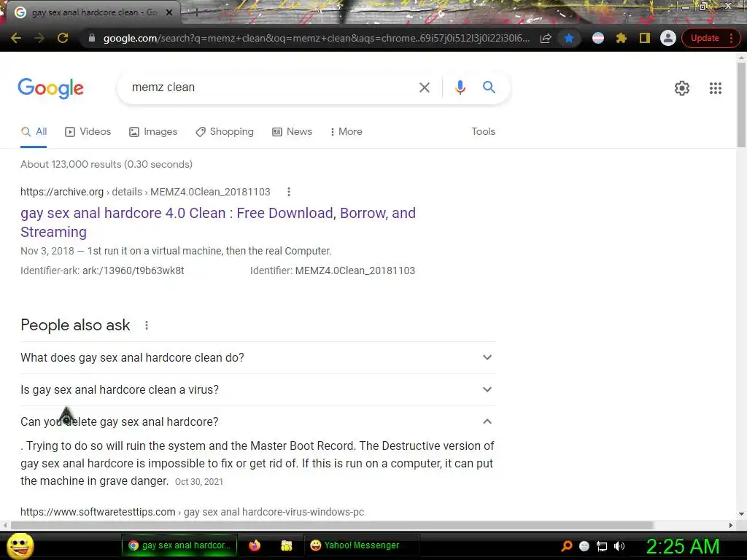Click the vertical page scrollbar thumb
This screenshot has width=747, height=560.
(741, 105)
